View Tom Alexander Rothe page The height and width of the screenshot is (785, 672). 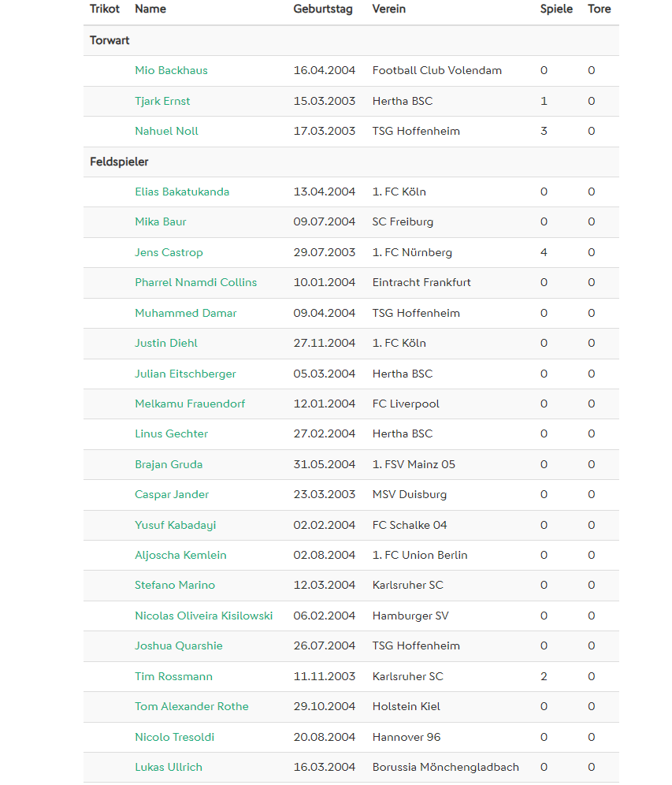tap(191, 706)
